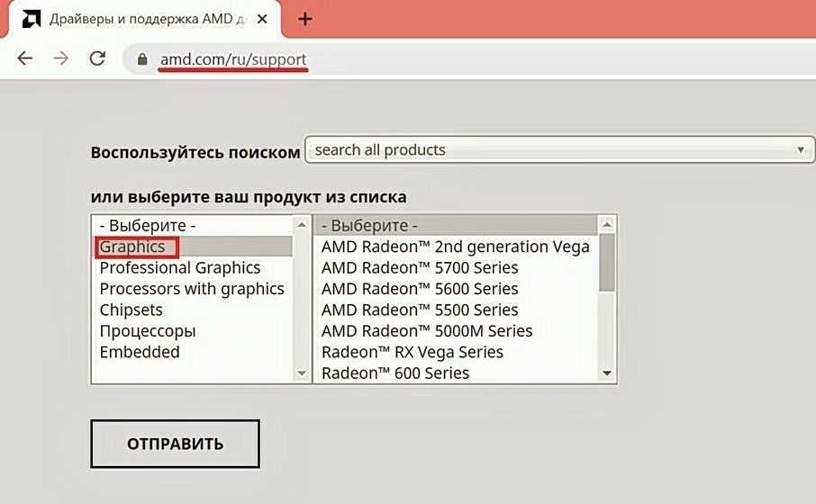Open the 'search all products' dropdown

click(x=559, y=150)
